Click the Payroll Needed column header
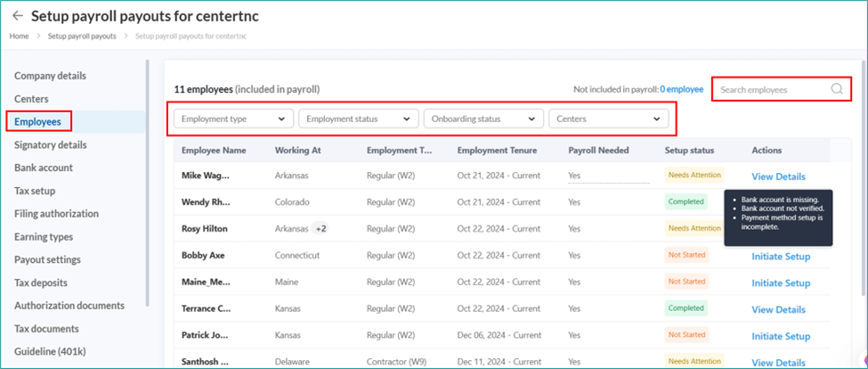The height and width of the screenshot is (369, 868). [x=596, y=151]
